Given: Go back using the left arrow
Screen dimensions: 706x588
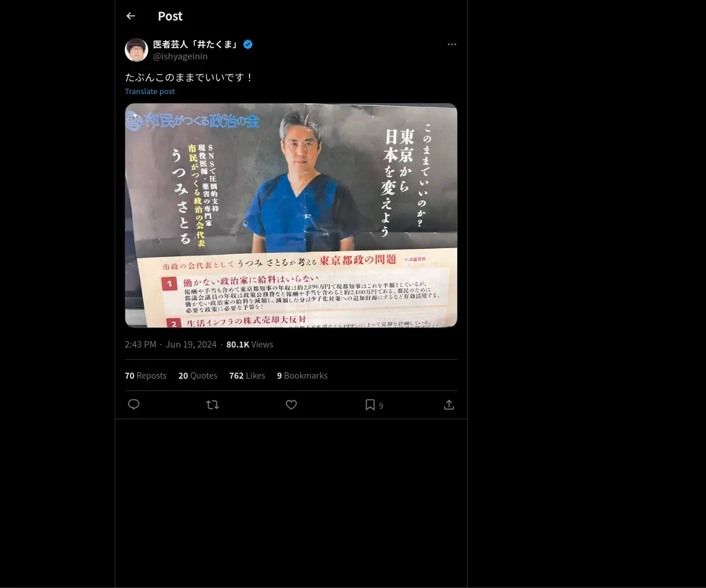Looking at the screenshot, I should pyautogui.click(x=131, y=16).
